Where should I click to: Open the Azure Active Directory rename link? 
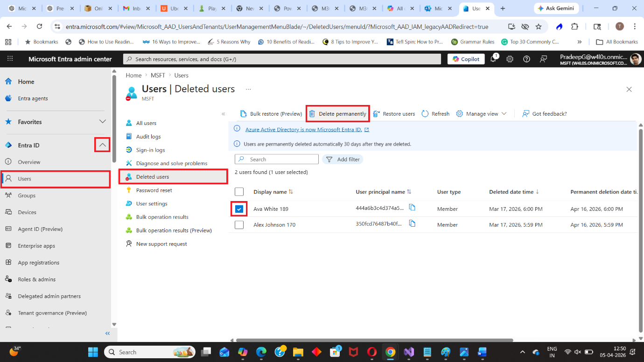click(303, 130)
